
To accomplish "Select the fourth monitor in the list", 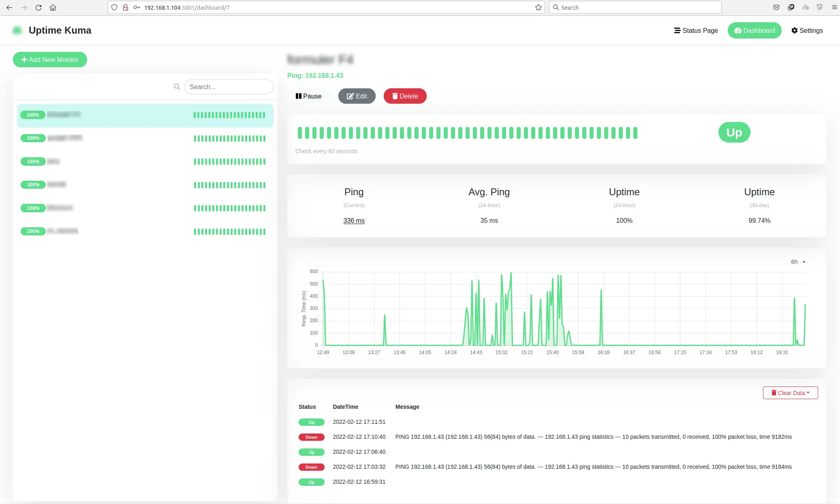I will click(145, 185).
